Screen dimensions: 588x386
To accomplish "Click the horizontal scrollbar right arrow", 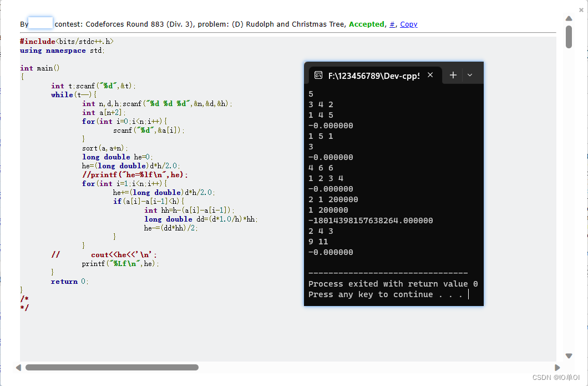I will (x=557, y=367).
